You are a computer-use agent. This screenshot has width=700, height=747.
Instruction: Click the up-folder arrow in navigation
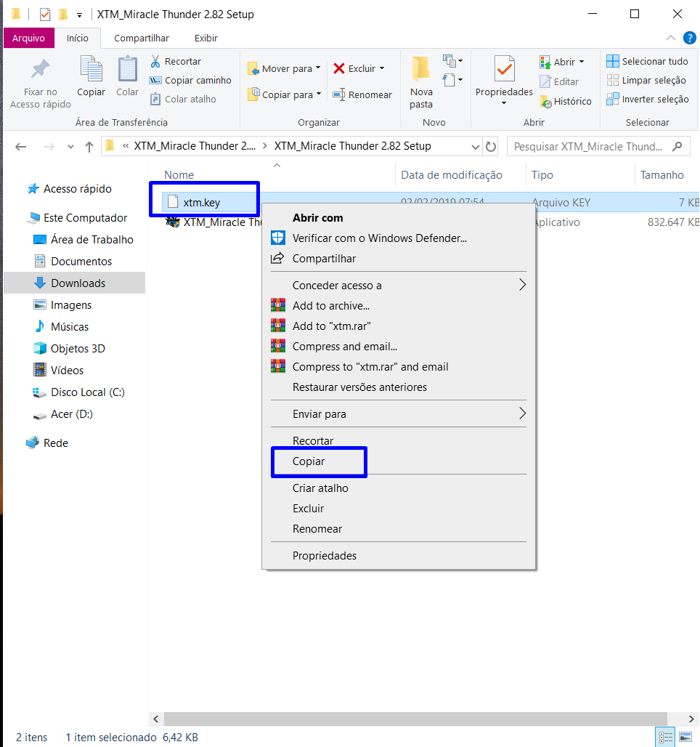[x=89, y=146]
